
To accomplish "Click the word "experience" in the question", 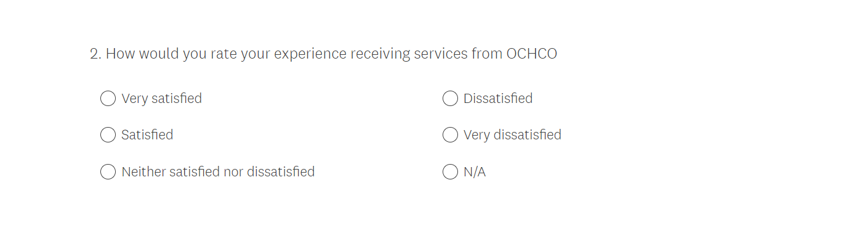I will 310,54.
